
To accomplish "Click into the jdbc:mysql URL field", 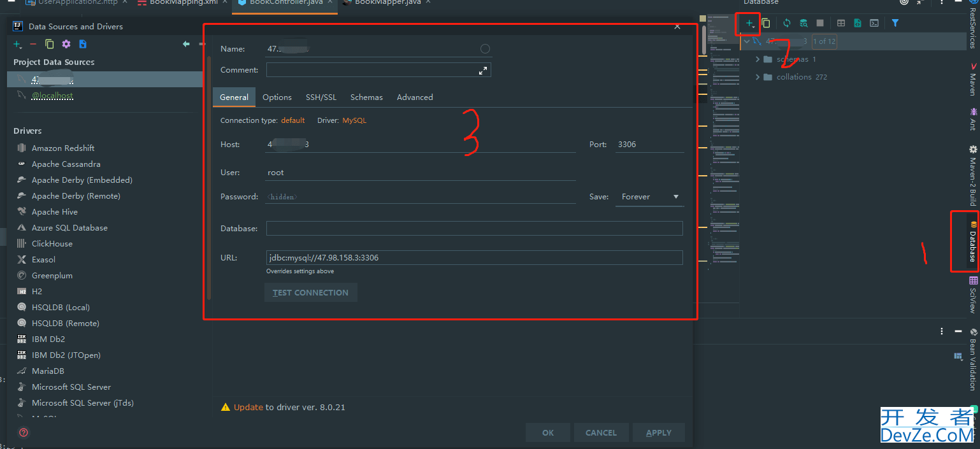I will pyautogui.click(x=474, y=257).
